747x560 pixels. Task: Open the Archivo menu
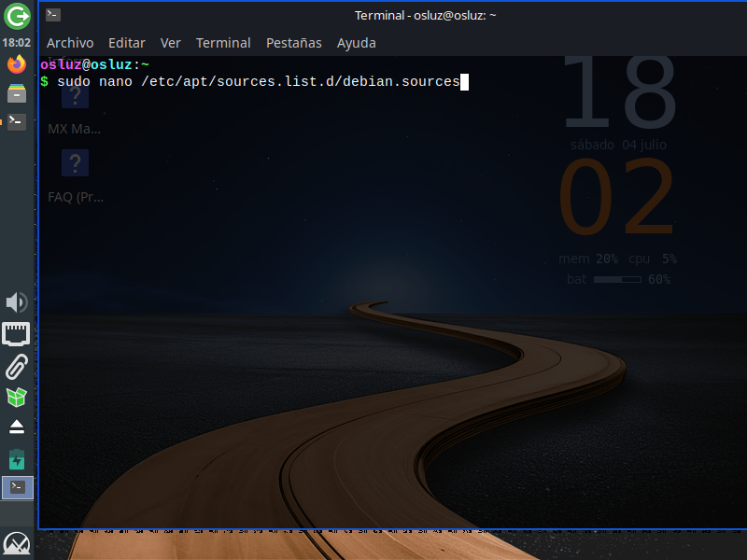(x=70, y=43)
